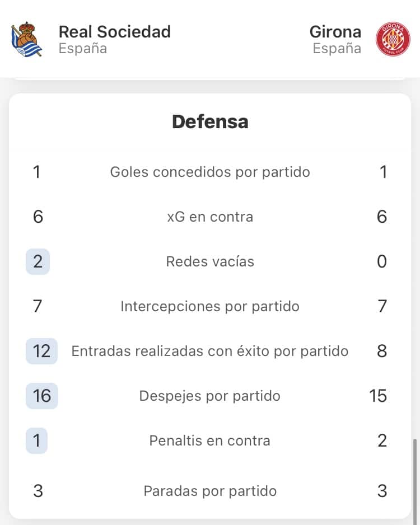Click the highlighted 2 for Redes vacías
The width and height of the screenshot is (420, 525).
pyautogui.click(x=38, y=261)
